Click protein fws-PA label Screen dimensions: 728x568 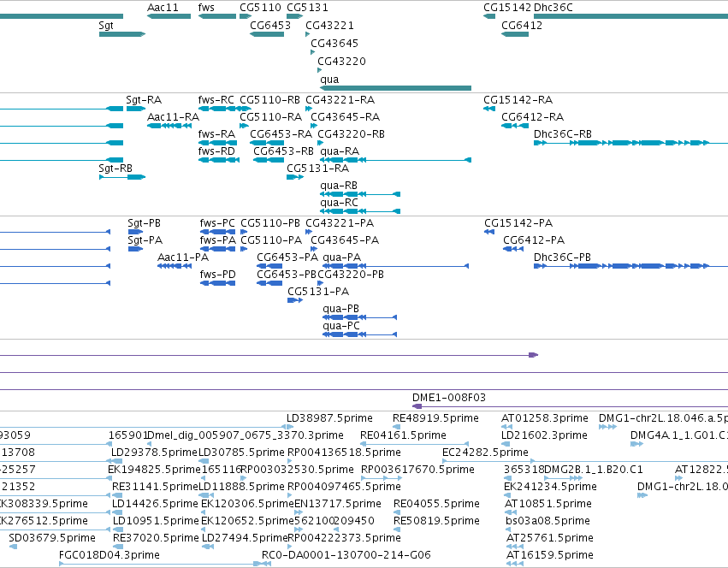pos(218,240)
